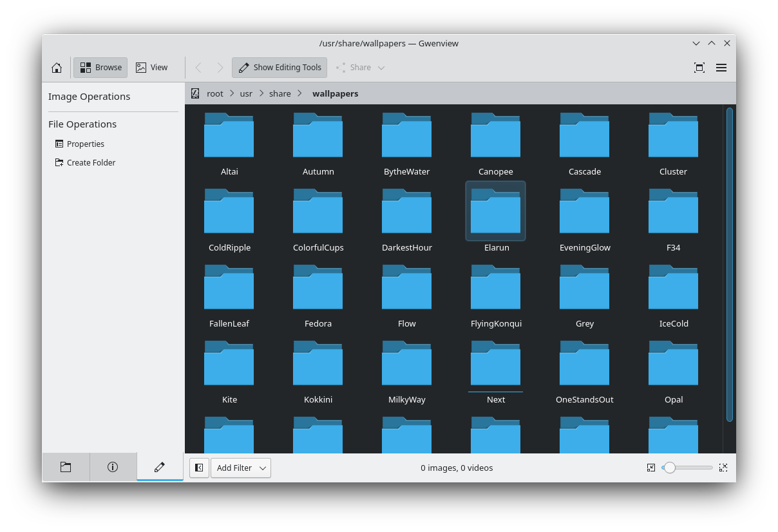Click the thumbnail size slider
Screen dimensions: 778x532
click(x=688, y=468)
